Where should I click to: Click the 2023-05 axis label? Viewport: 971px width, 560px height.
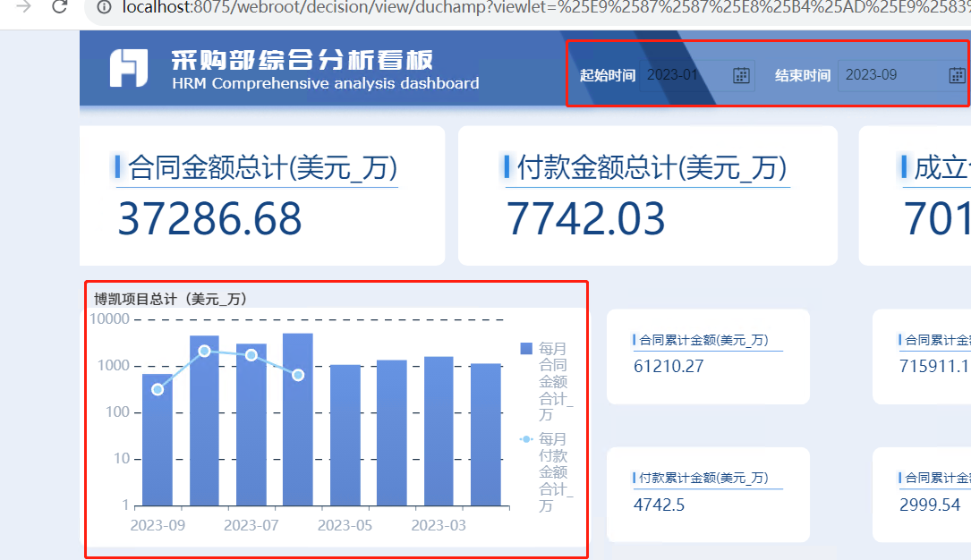345,525
